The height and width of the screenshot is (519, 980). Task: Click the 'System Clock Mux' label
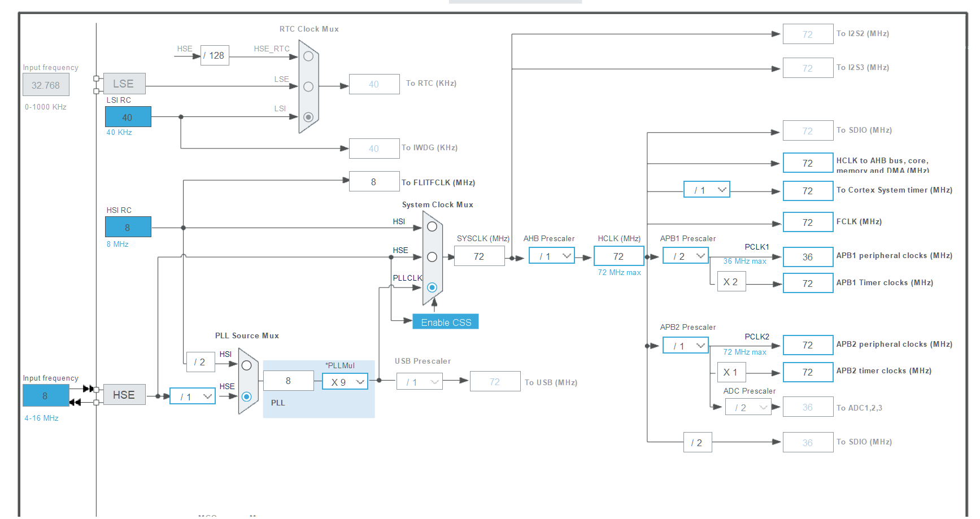(x=438, y=204)
